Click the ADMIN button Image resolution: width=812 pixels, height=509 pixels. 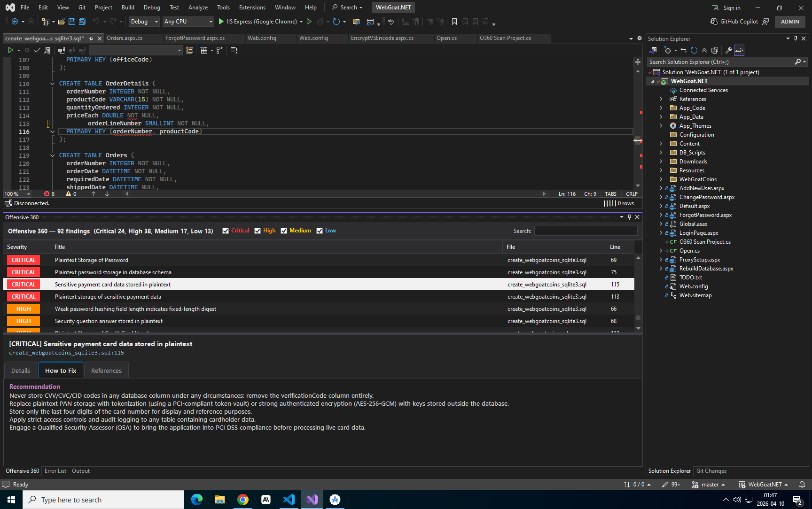pos(790,22)
